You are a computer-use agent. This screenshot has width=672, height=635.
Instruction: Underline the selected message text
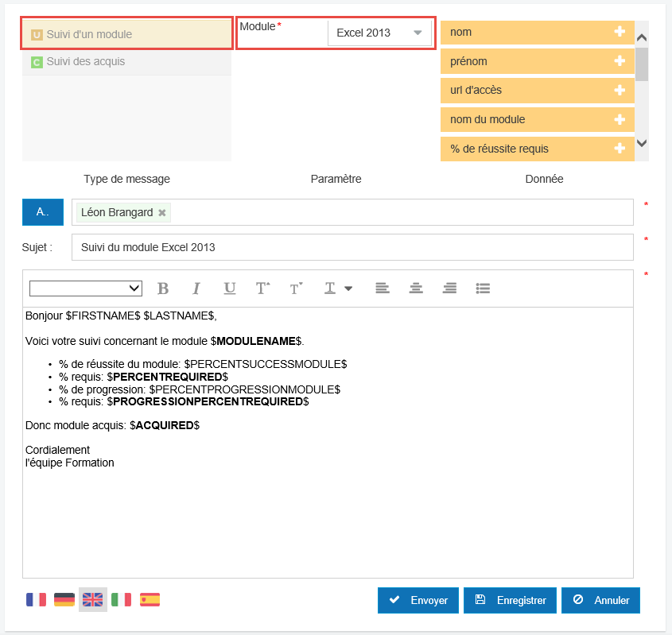(229, 288)
